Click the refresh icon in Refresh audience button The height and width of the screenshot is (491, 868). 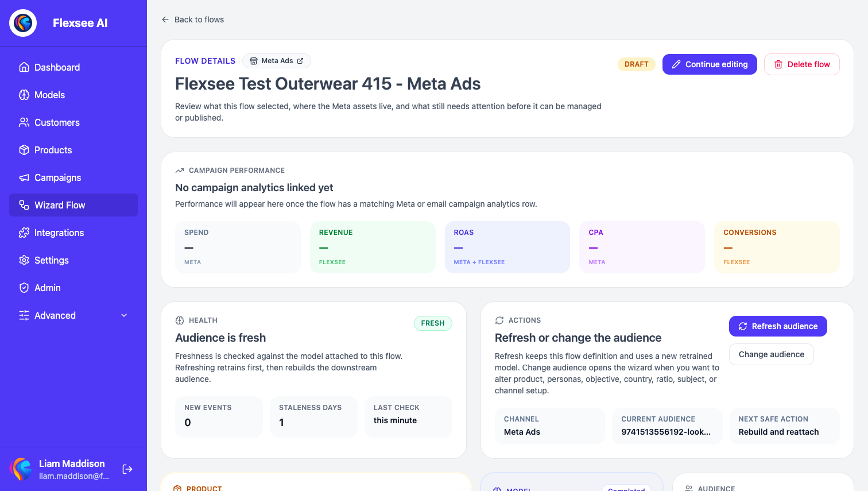point(743,326)
